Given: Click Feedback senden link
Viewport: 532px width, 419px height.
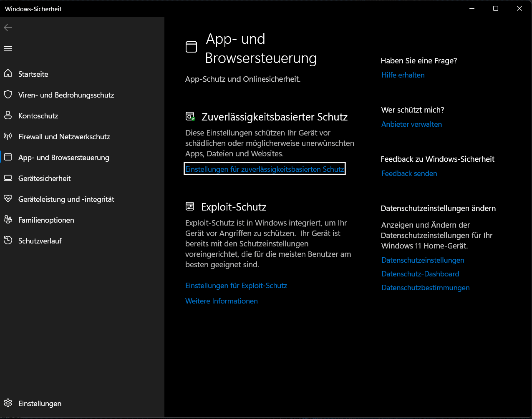Looking at the screenshot, I should pyautogui.click(x=409, y=173).
